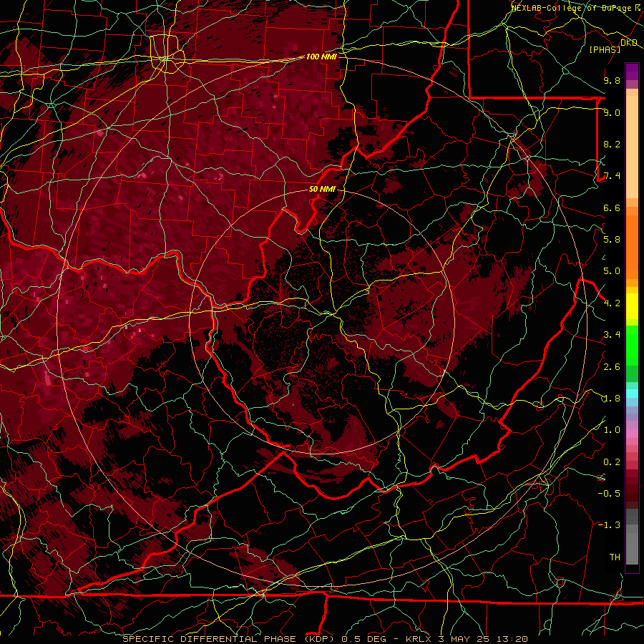
Task: Click the 7.4 scale value
Action: tap(612, 176)
